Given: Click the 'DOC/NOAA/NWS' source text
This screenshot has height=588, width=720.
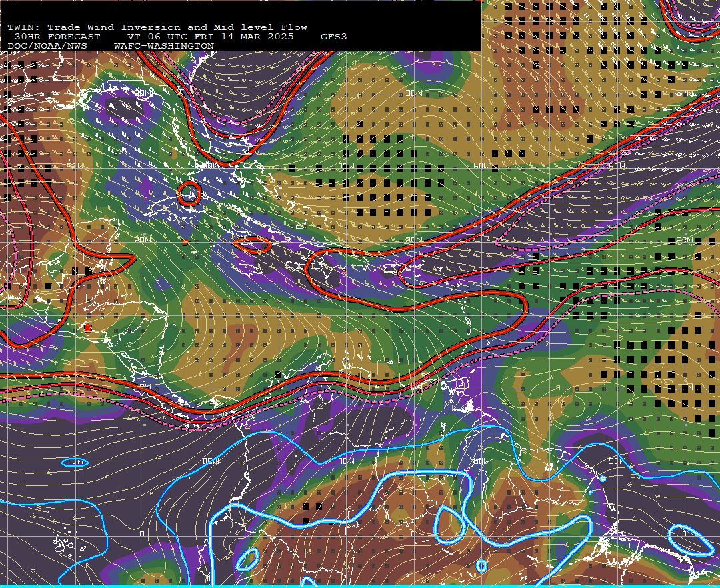Looking at the screenshot, I should (47, 46).
